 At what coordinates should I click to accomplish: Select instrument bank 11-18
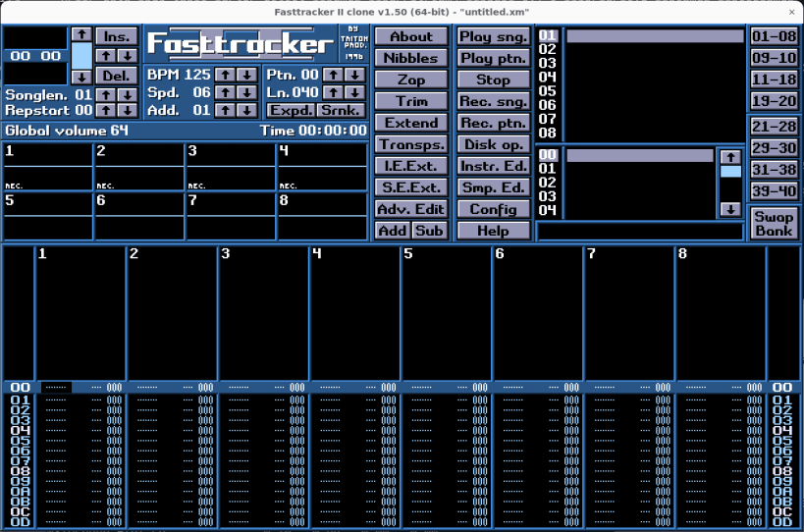(x=774, y=80)
